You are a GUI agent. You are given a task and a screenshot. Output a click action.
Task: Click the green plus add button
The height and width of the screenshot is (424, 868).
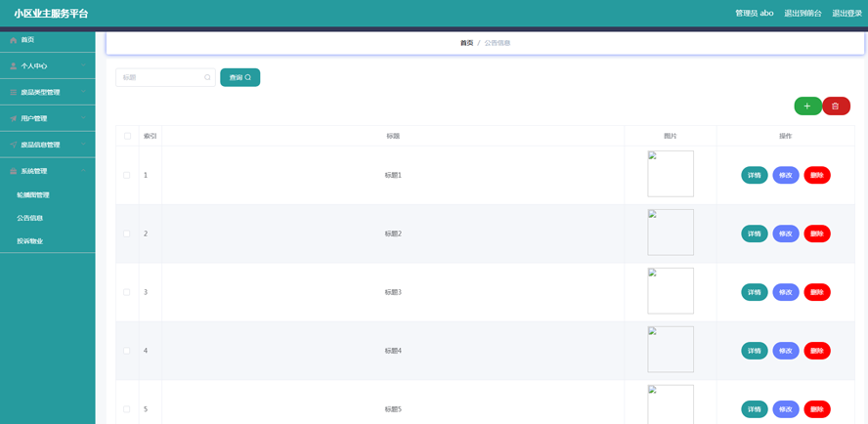(x=807, y=106)
